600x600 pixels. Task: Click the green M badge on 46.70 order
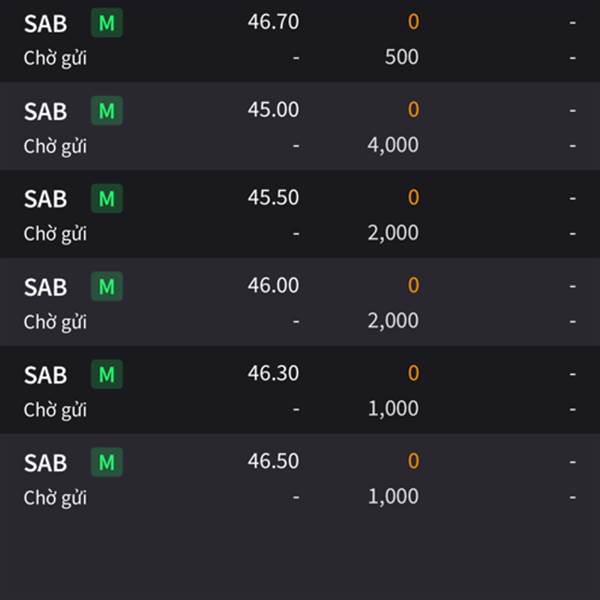pos(107,23)
